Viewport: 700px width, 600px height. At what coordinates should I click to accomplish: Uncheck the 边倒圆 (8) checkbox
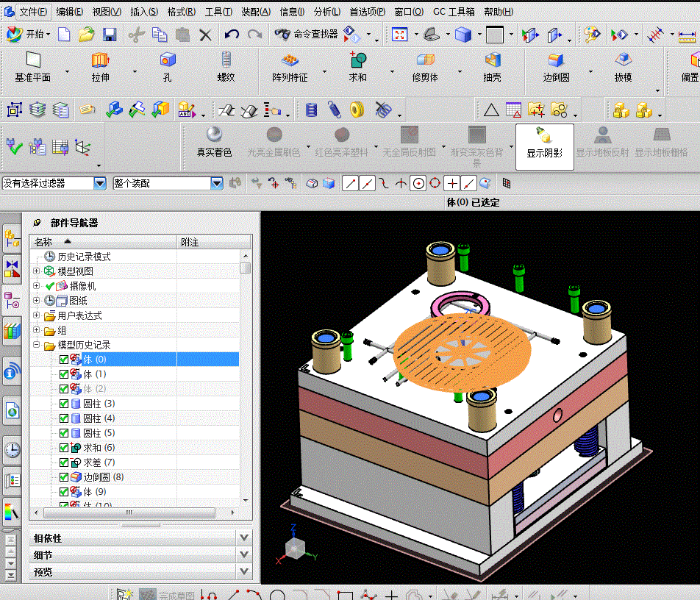(64, 477)
